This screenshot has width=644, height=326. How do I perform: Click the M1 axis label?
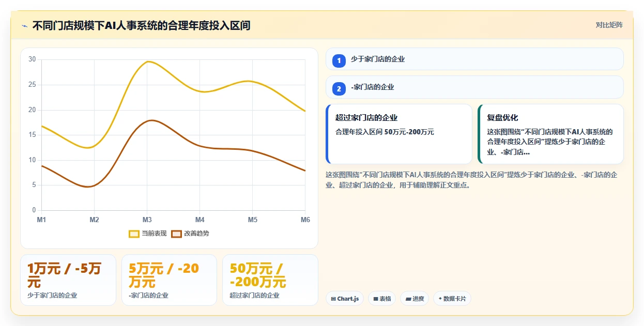[41, 220]
